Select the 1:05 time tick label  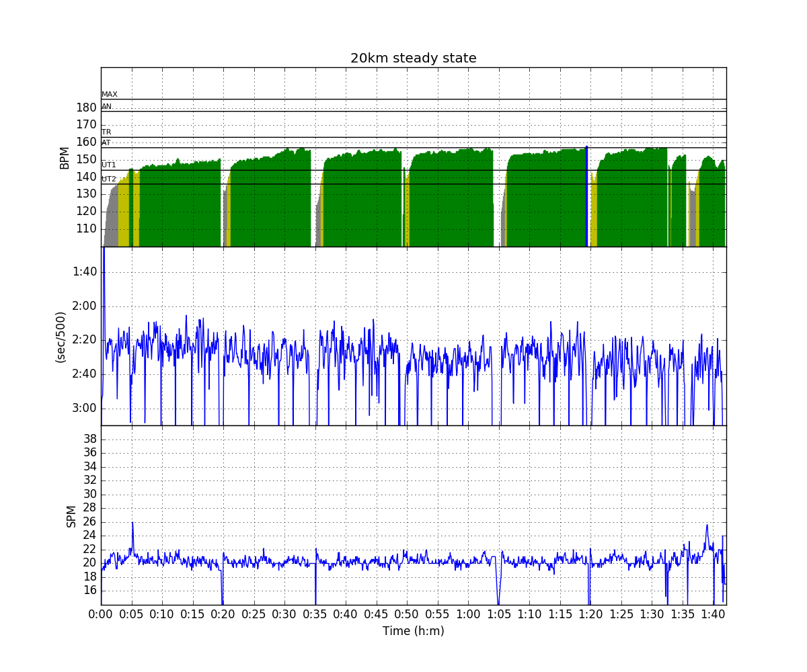[498, 614]
